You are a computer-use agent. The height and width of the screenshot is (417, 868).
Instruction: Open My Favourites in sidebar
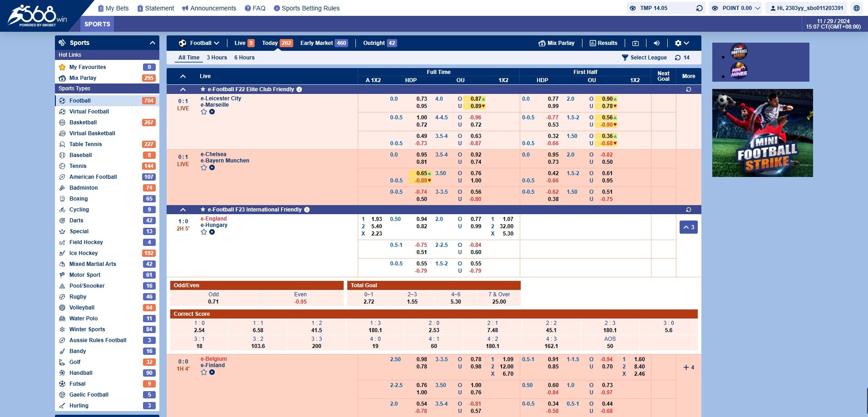click(x=107, y=67)
